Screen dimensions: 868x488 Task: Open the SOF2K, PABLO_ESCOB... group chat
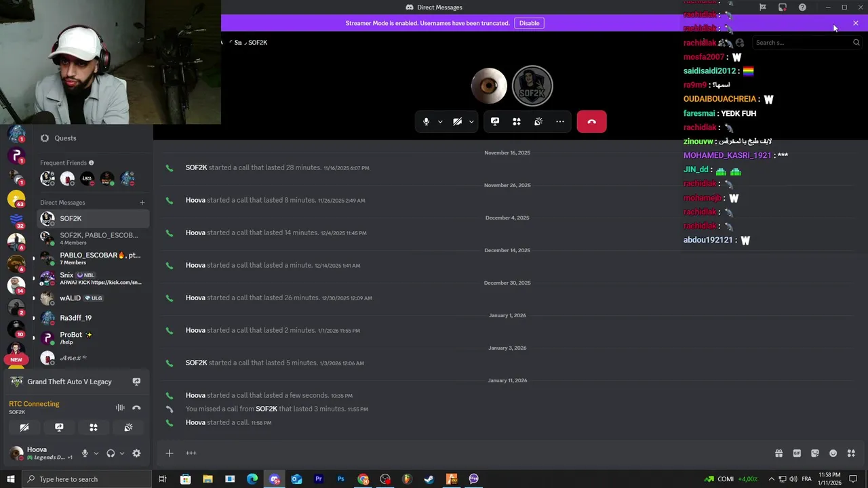point(94,239)
